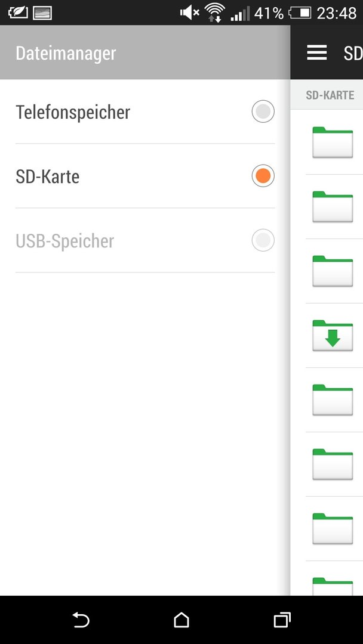This screenshot has height=644, width=363.
Task: Tap the recent apps navigation icon
Action: (x=282, y=620)
